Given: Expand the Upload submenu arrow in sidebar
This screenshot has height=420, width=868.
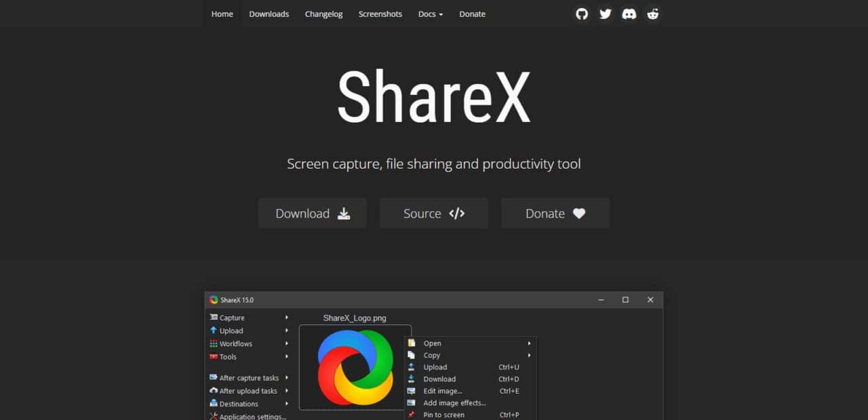Looking at the screenshot, I should pos(287,331).
